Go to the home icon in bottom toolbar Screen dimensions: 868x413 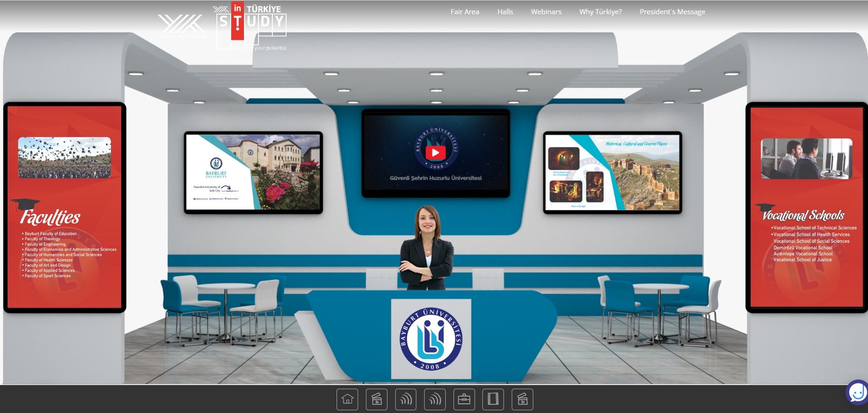(x=347, y=399)
